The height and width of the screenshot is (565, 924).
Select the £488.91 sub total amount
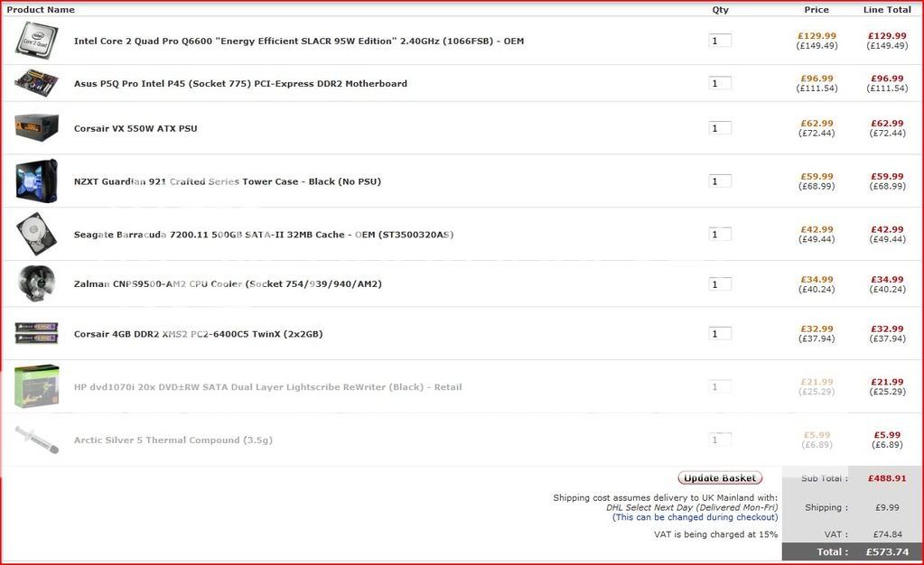[887, 478]
